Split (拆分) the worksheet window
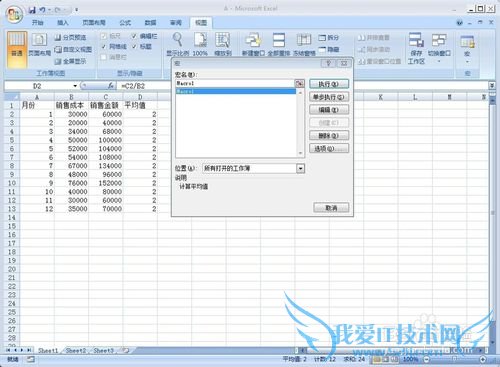 pyautogui.click(x=329, y=37)
